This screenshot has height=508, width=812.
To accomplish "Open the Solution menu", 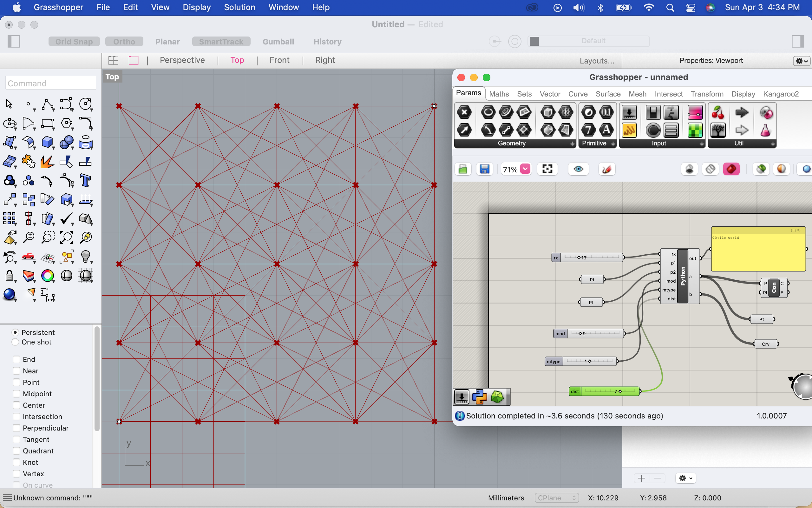I will click(x=239, y=7).
